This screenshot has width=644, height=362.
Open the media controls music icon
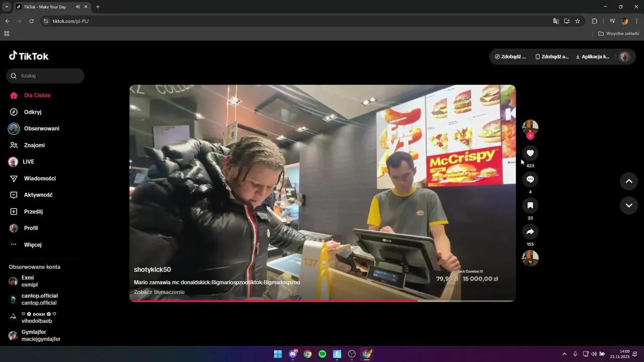pos(612,21)
